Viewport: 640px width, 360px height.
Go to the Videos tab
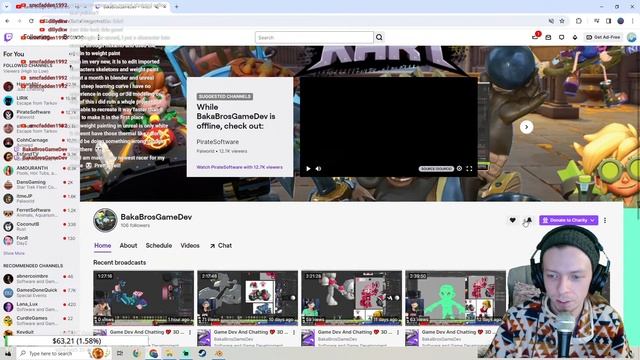click(190, 246)
